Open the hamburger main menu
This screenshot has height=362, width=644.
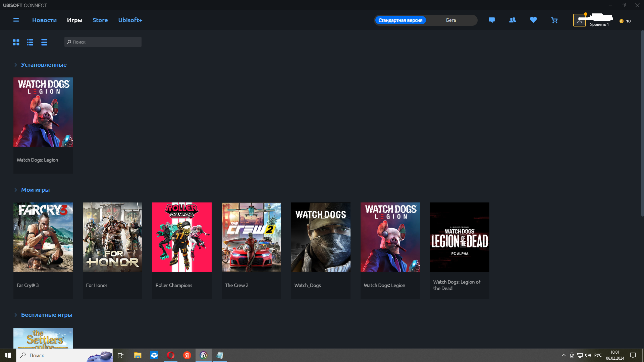(16, 20)
